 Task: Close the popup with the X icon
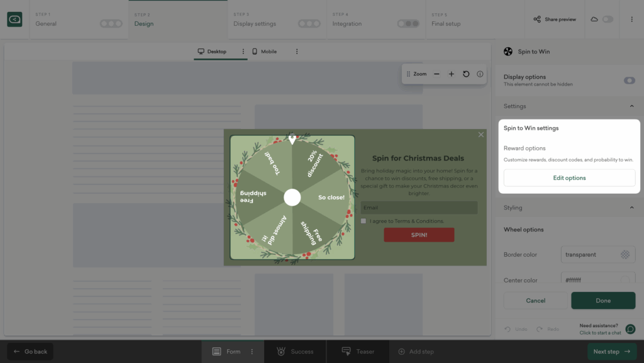coord(481,135)
